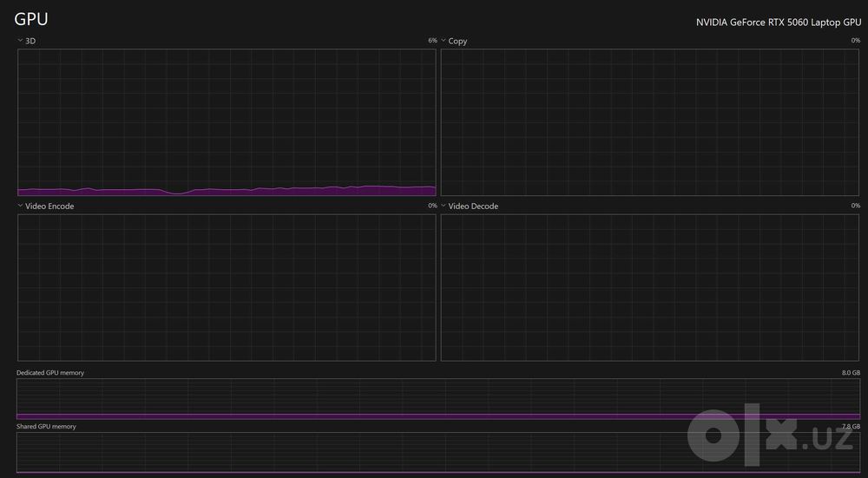
Task: Click the 0% value above Video Decode graph
Action: (856, 206)
